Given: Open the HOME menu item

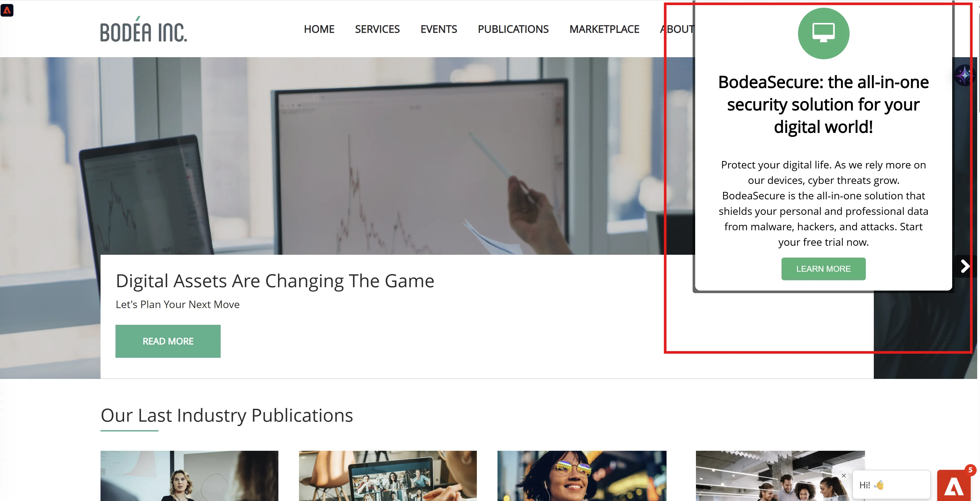Looking at the screenshot, I should [x=319, y=29].
